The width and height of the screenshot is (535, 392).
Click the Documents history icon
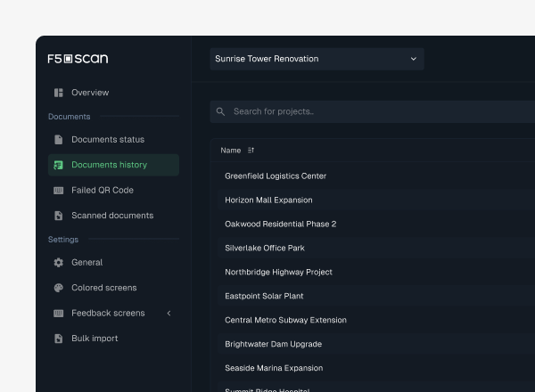[59, 165]
